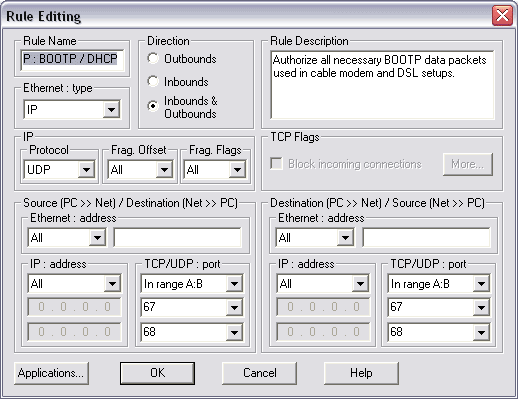Click the Rule Description text area
Screen dimensions: 518x399
[382, 85]
